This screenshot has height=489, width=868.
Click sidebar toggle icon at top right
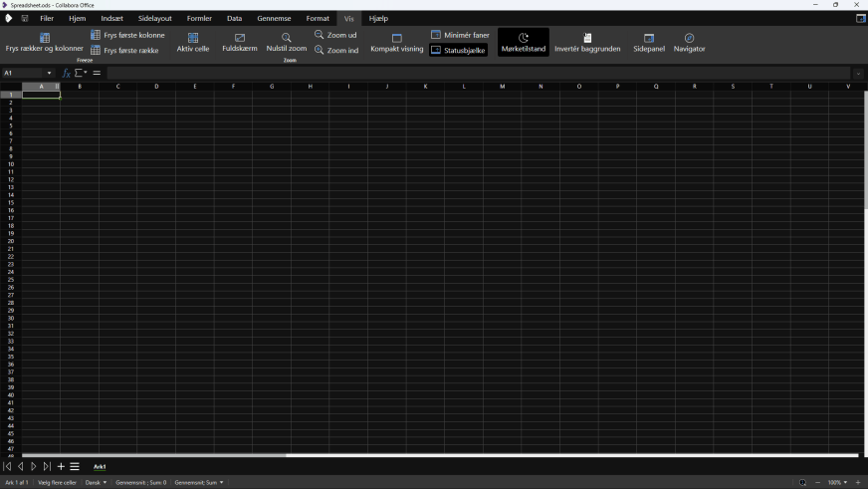(x=860, y=18)
